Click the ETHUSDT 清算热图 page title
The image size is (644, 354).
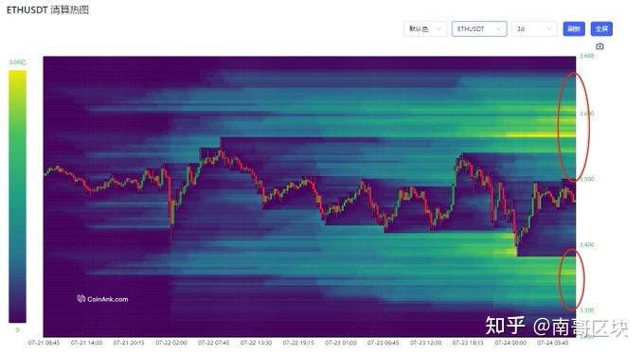pyautogui.click(x=47, y=9)
